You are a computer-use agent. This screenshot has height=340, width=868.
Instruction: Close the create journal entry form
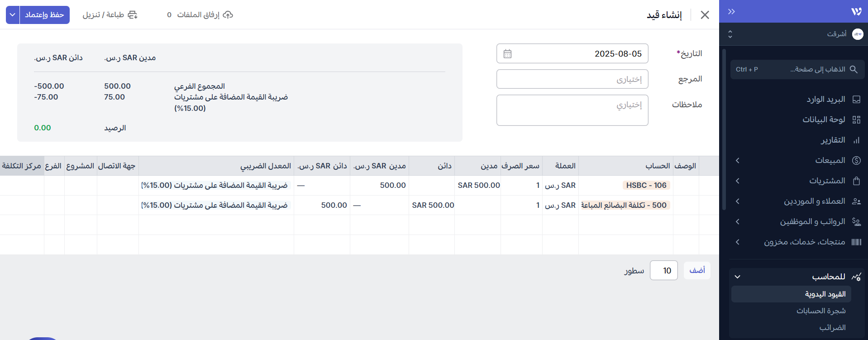(x=705, y=15)
